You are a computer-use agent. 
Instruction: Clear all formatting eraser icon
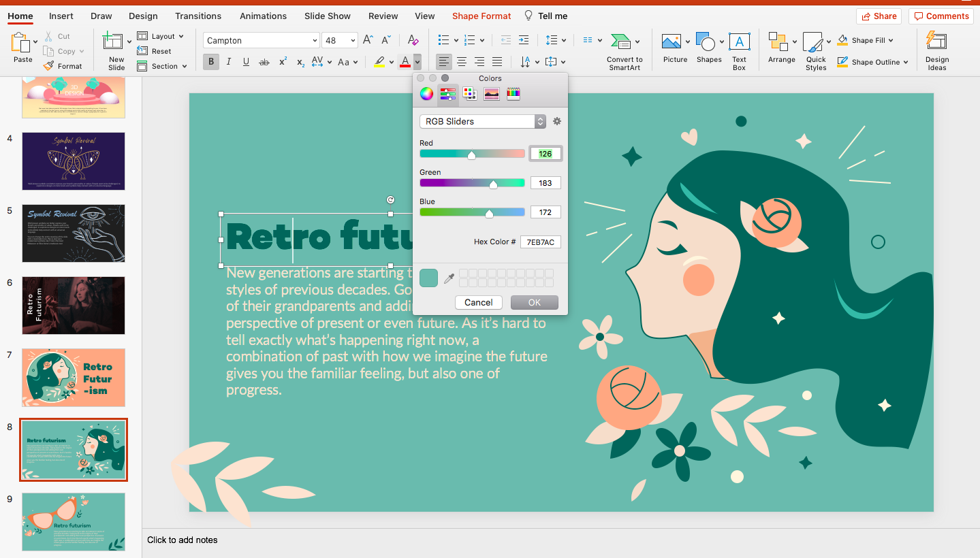pyautogui.click(x=413, y=41)
